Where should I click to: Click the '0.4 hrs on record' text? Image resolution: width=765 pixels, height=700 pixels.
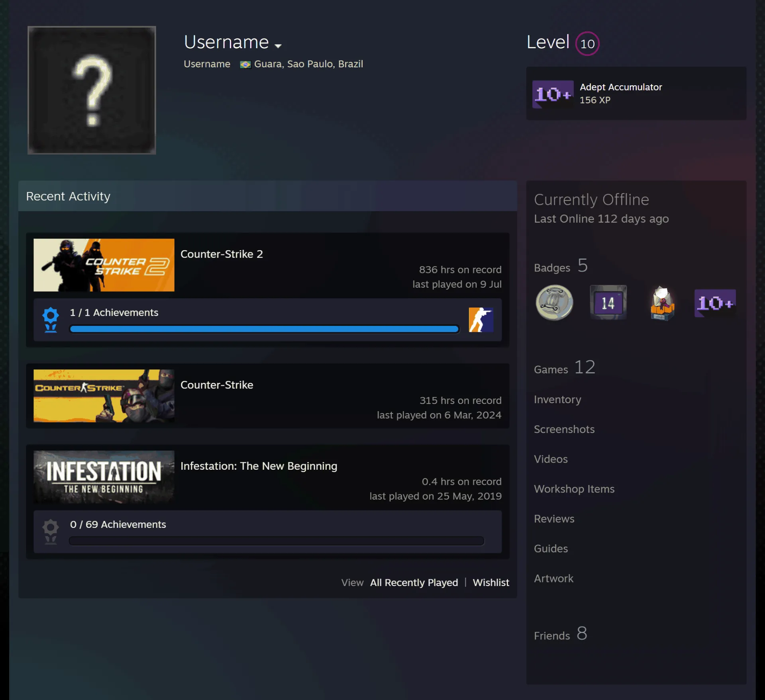click(462, 482)
